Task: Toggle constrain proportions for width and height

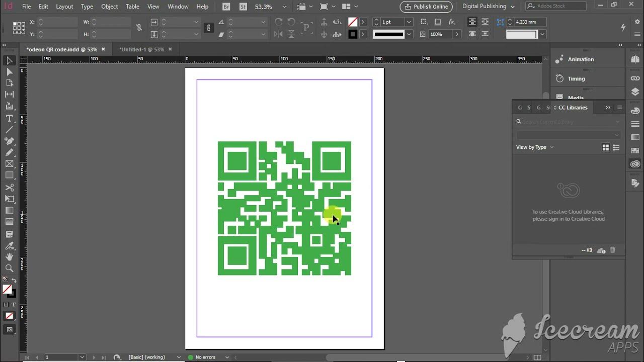Action: click(x=139, y=28)
